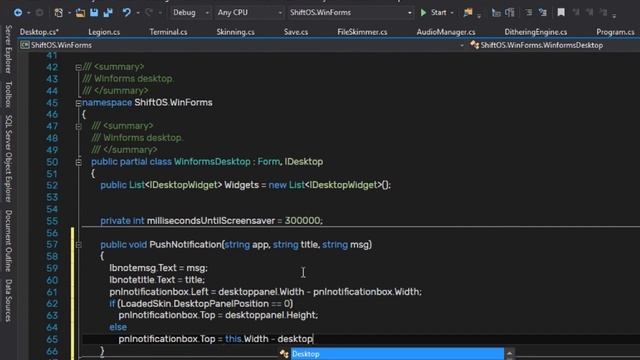Switch to the Legion.cs tab

tap(104, 32)
